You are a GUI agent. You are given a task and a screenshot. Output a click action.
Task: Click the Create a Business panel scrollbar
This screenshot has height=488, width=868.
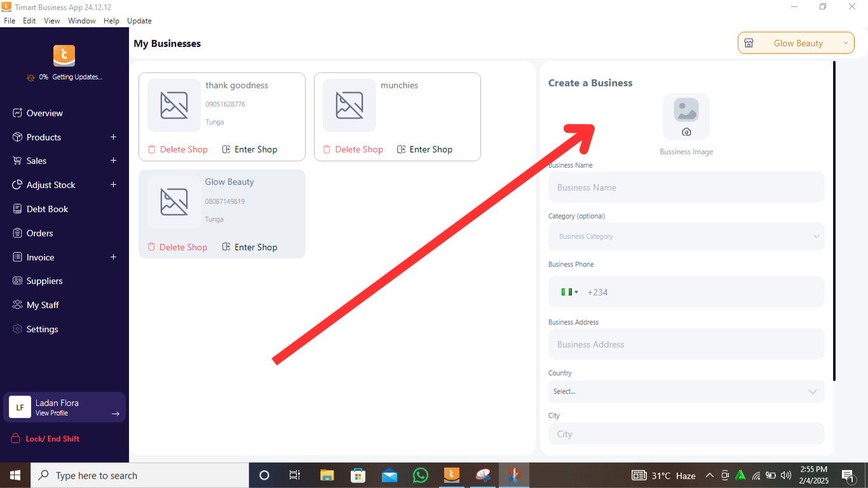click(834, 221)
